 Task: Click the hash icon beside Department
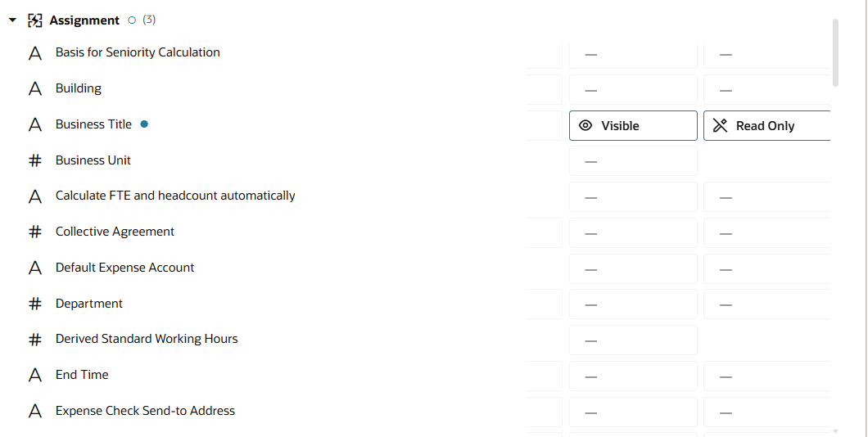35,304
